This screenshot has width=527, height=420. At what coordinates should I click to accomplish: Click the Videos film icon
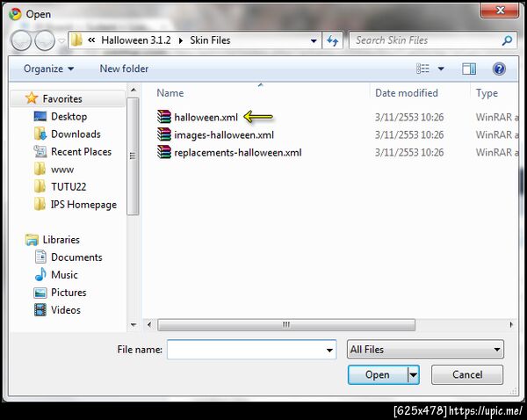[x=40, y=309]
